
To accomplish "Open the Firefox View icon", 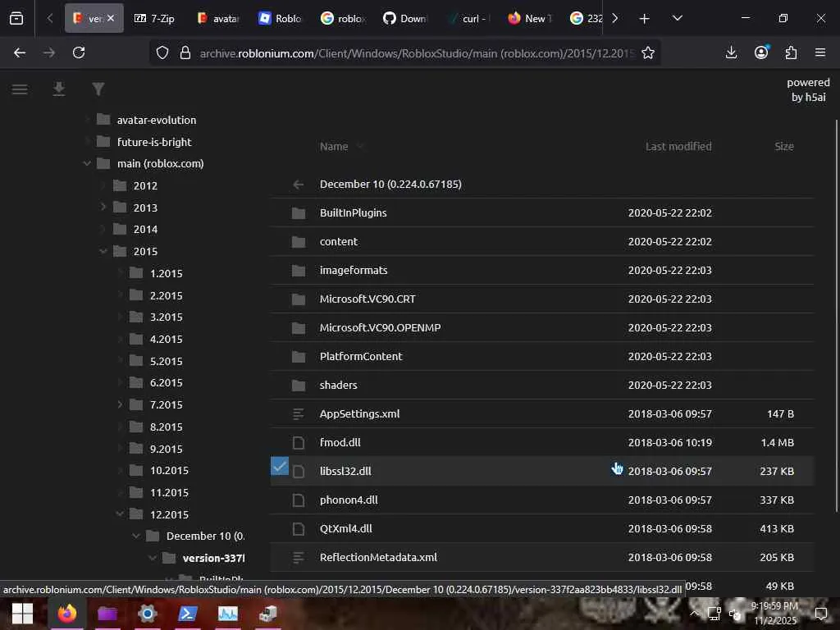I will click(x=16, y=18).
